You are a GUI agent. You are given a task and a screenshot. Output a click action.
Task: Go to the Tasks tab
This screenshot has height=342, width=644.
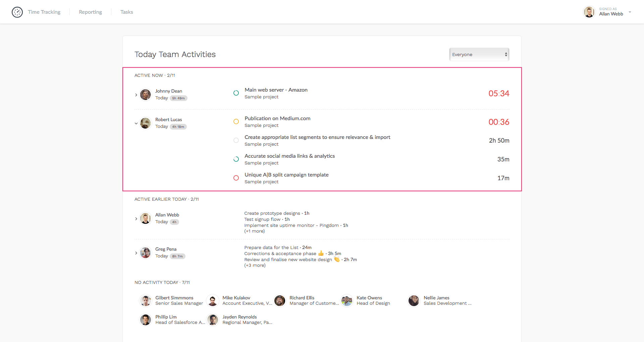tap(126, 12)
